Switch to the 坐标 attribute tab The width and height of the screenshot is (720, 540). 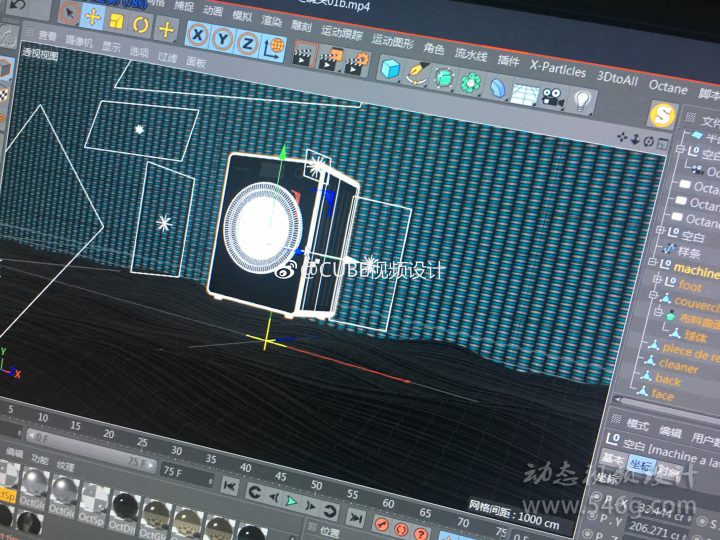pos(640,465)
